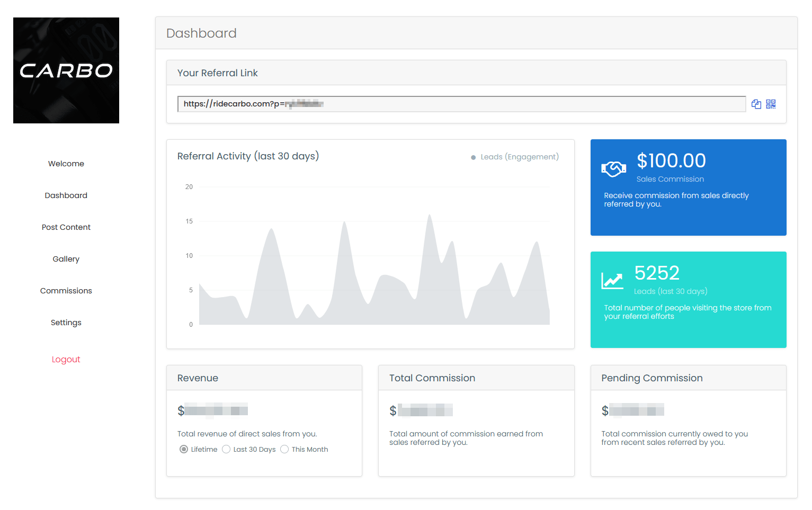Click the 5252 Leads count value
The width and height of the screenshot is (812, 510).
coord(657,273)
